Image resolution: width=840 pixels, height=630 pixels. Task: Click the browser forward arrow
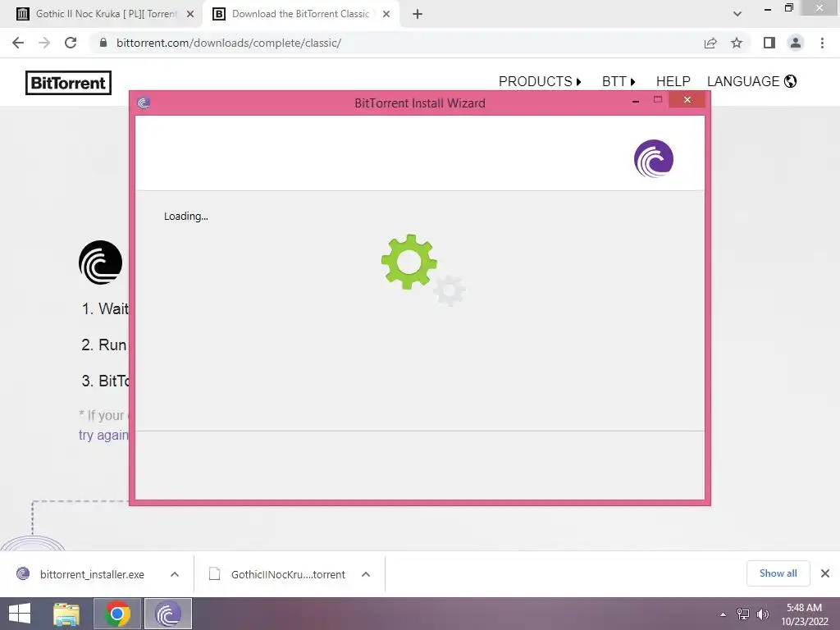(x=44, y=43)
